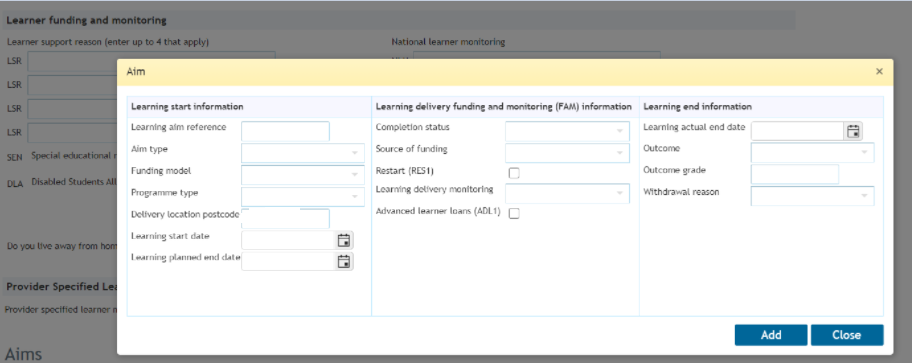
Task: Focus the Delivery location postcode field
Action: point(286,219)
